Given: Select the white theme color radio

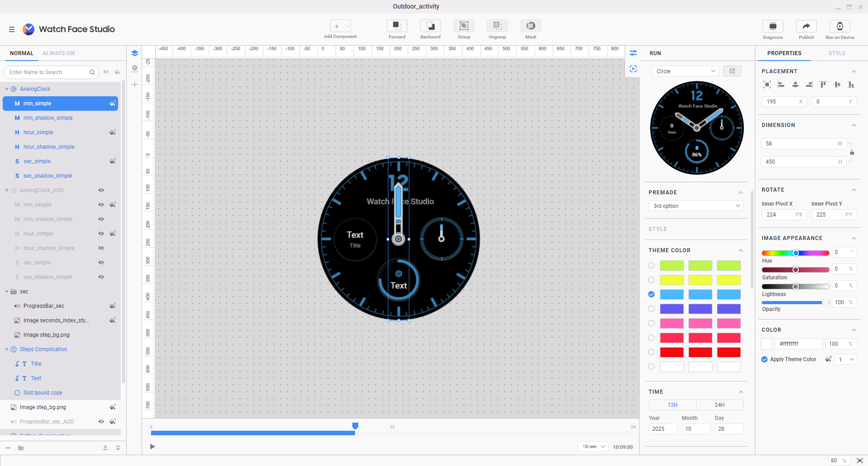Looking at the screenshot, I should tap(651, 367).
